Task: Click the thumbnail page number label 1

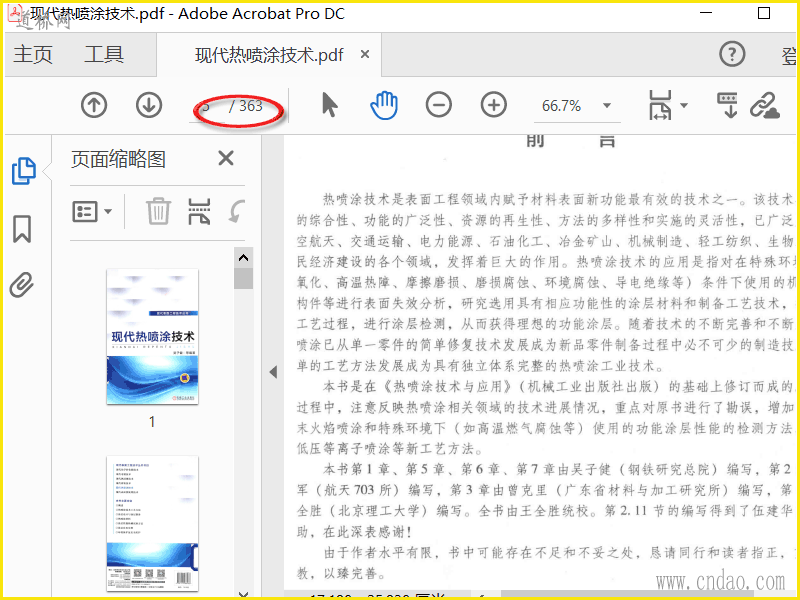Action: pyautogui.click(x=152, y=421)
